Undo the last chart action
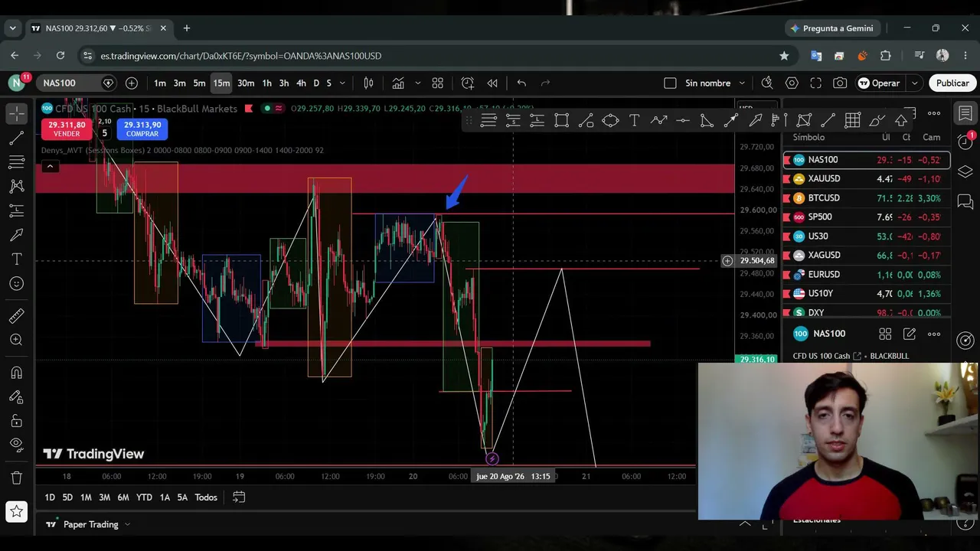Viewport: 980px width, 551px height. [521, 83]
